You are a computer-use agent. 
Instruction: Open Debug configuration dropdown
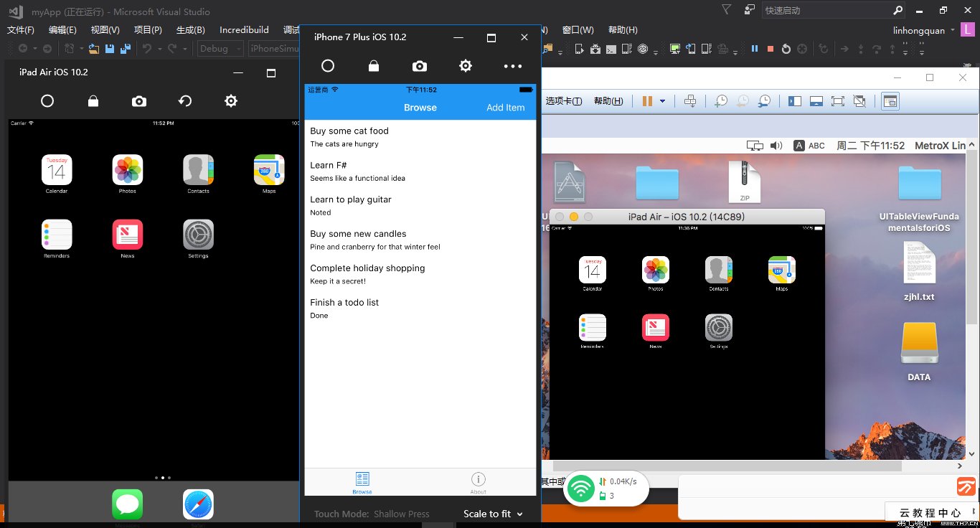(x=219, y=49)
